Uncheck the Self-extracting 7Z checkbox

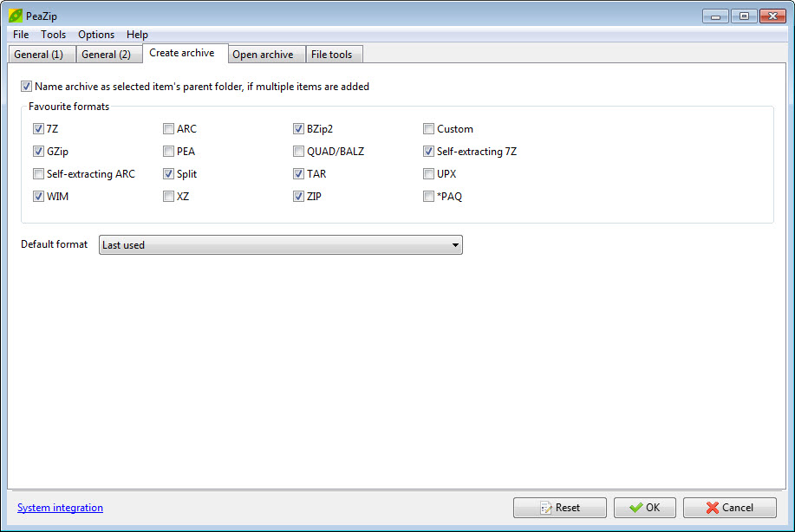(x=428, y=151)
